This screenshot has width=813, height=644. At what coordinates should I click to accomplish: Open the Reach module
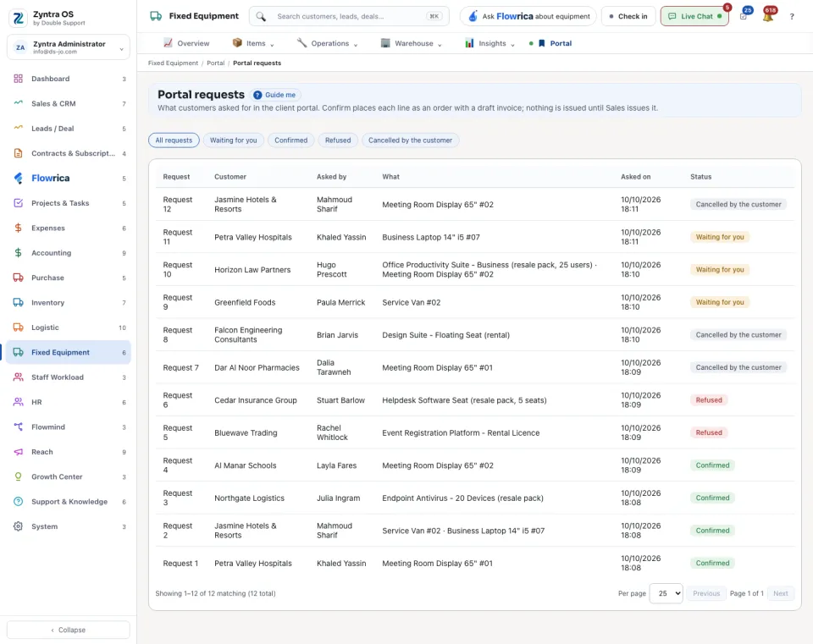[69, 452]
